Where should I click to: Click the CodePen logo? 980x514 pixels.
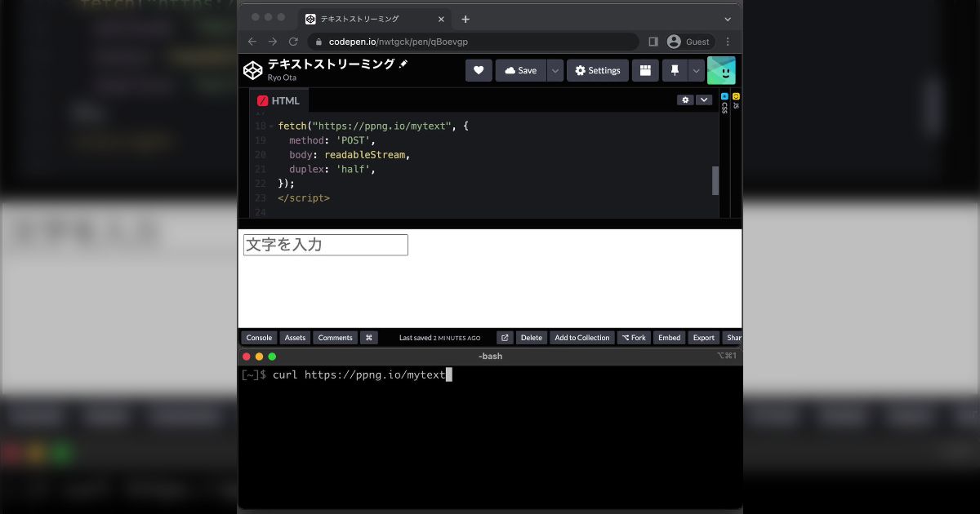point(253,71)
